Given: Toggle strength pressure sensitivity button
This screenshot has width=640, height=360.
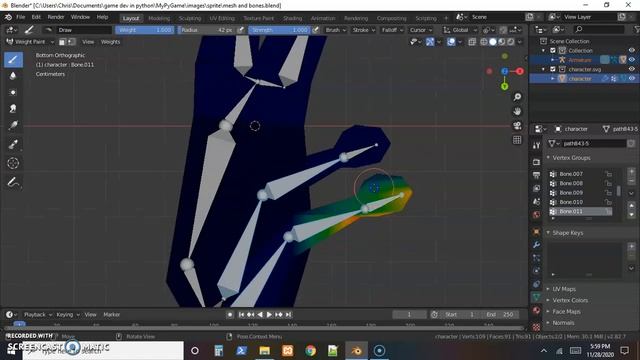Looking at the screenshot, I should click(x=316, y=30).
